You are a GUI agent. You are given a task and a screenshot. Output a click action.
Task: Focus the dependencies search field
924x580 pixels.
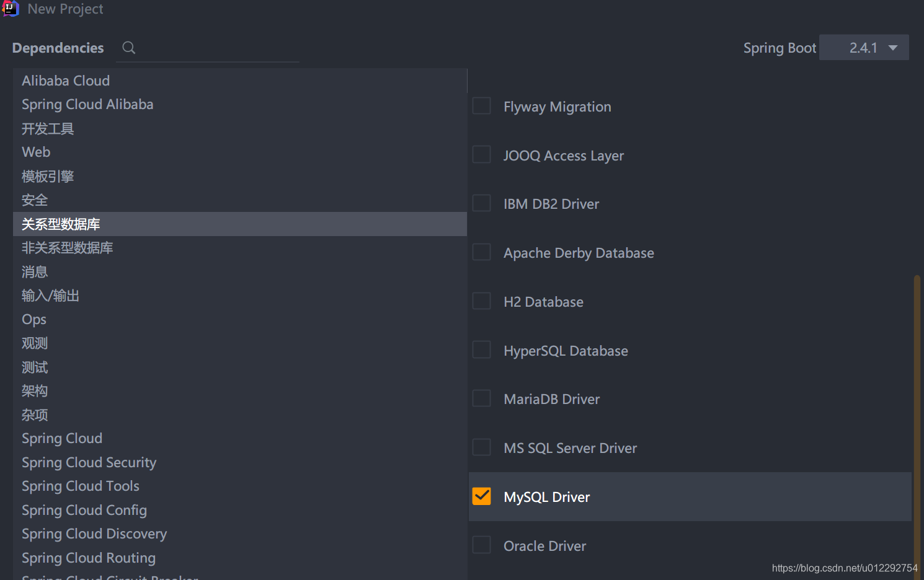(207, 48)
